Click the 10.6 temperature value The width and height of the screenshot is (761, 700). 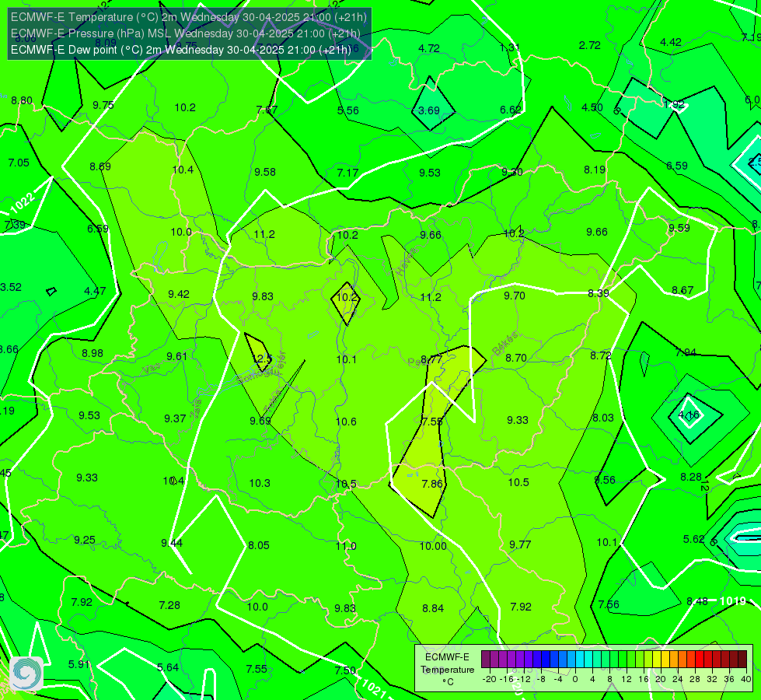(x=346, y=422)
